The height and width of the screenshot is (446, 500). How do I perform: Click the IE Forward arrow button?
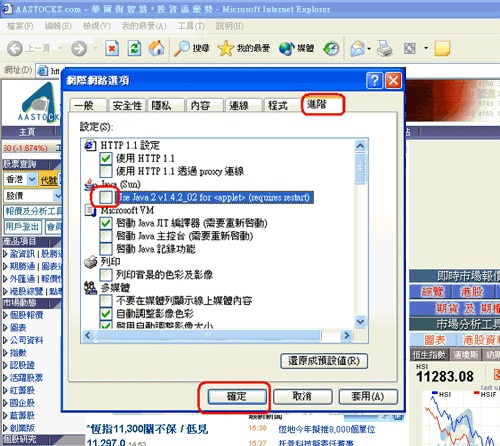click(79, 49)
